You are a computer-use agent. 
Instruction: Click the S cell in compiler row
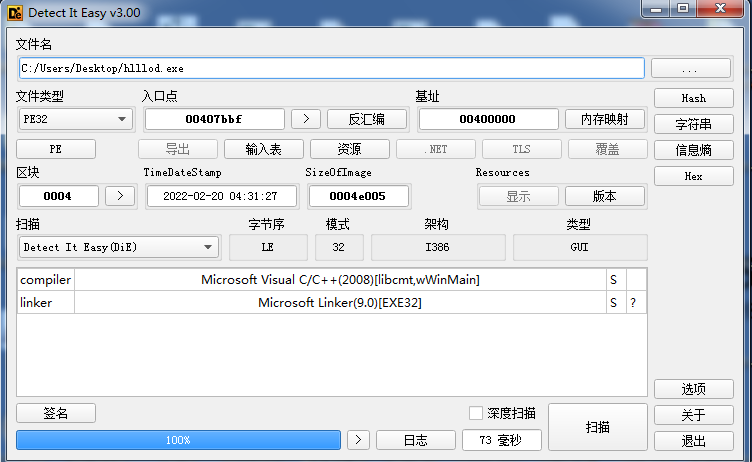[x=616, y=280]
